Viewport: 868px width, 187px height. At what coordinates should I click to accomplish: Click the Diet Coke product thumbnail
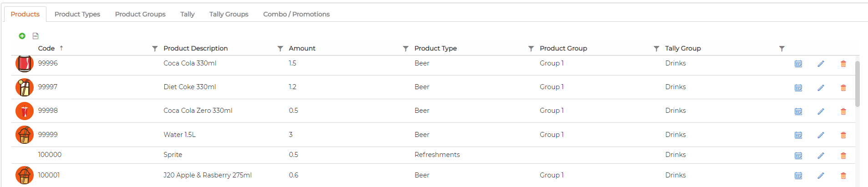coord(25,87)
